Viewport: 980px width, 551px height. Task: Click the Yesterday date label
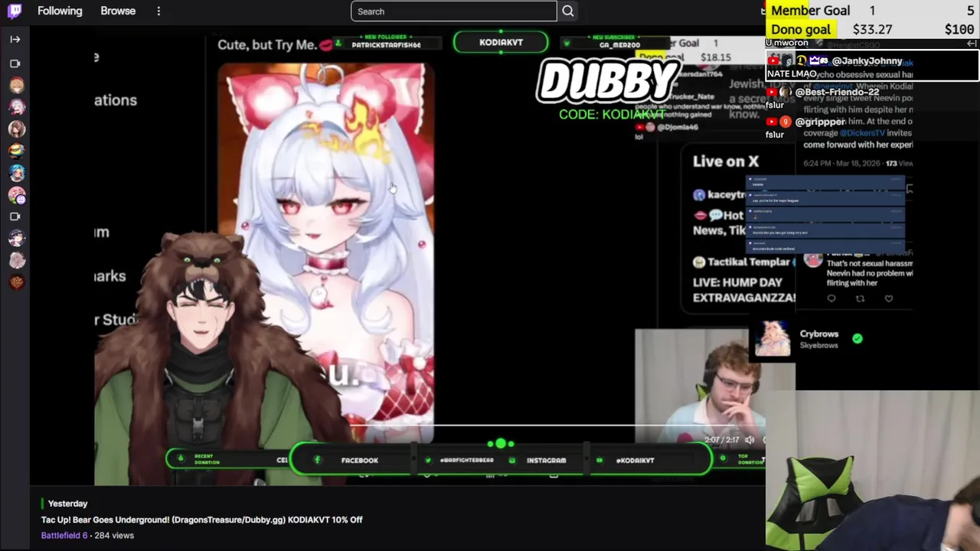[x=67, y=504]
